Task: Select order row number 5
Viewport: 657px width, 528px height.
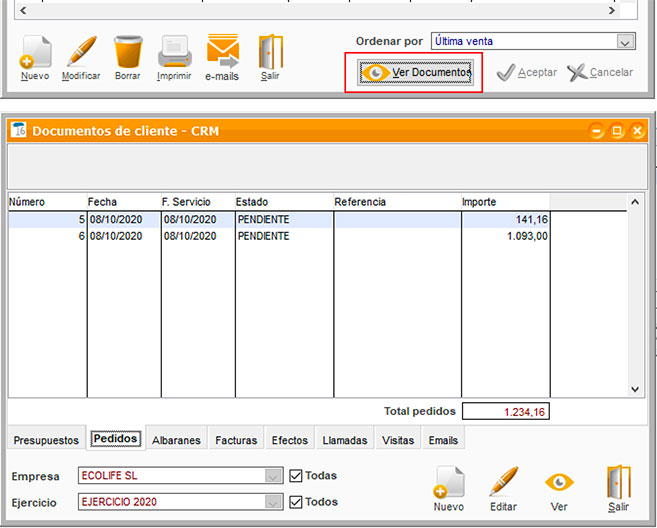Action: click(279, 220)
